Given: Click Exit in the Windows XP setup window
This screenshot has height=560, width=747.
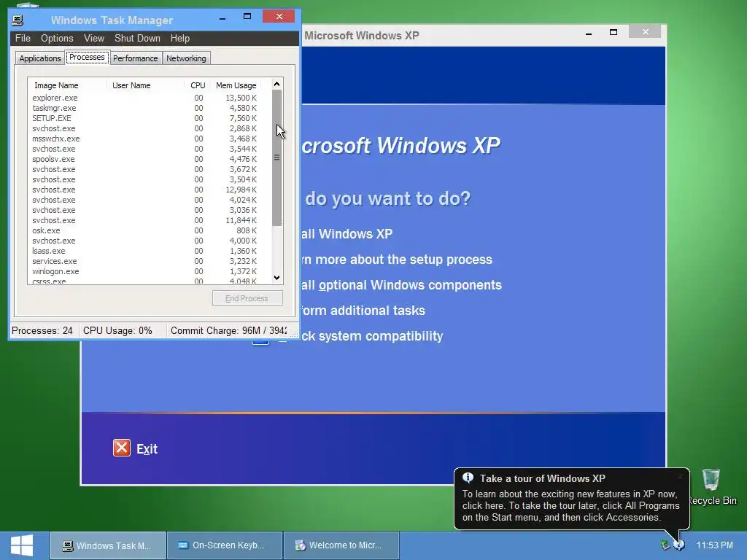Looking at the screenshot, I should point(147,449).
